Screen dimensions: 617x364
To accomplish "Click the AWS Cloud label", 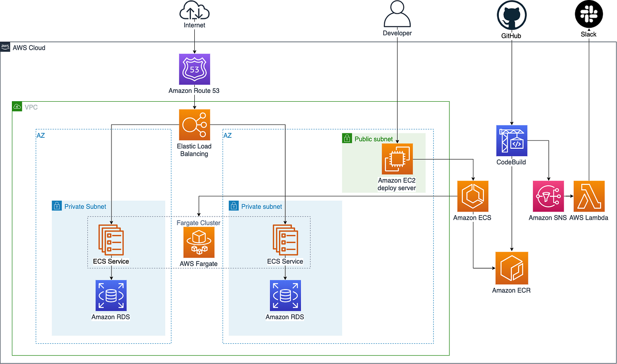I will (x=29, y=48).
